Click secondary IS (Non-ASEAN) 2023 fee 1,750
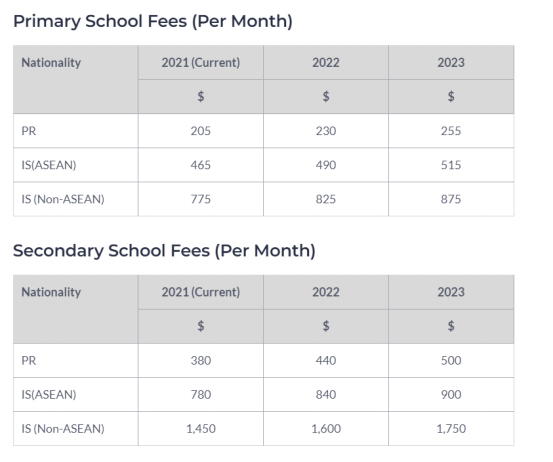The width and height of the screenshot is (553, 462). [451, 428]
